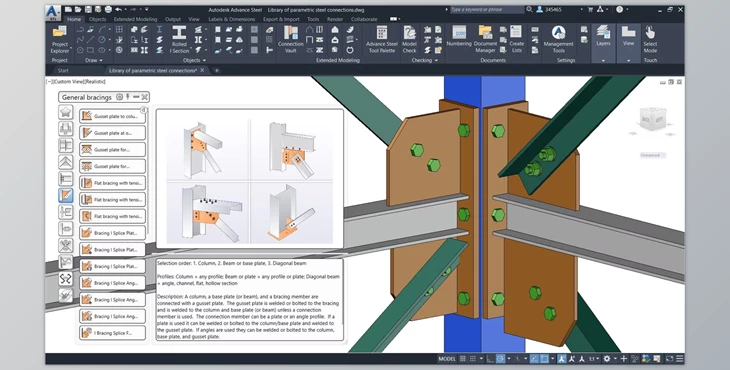Click the Plot/print icon in quick access toolbar
This screenshot has width=730, height=370.
(108, 9)
